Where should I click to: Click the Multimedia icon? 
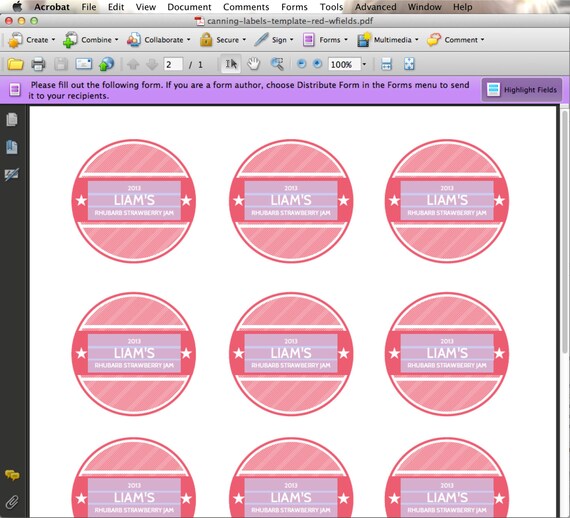coord(364,40)
